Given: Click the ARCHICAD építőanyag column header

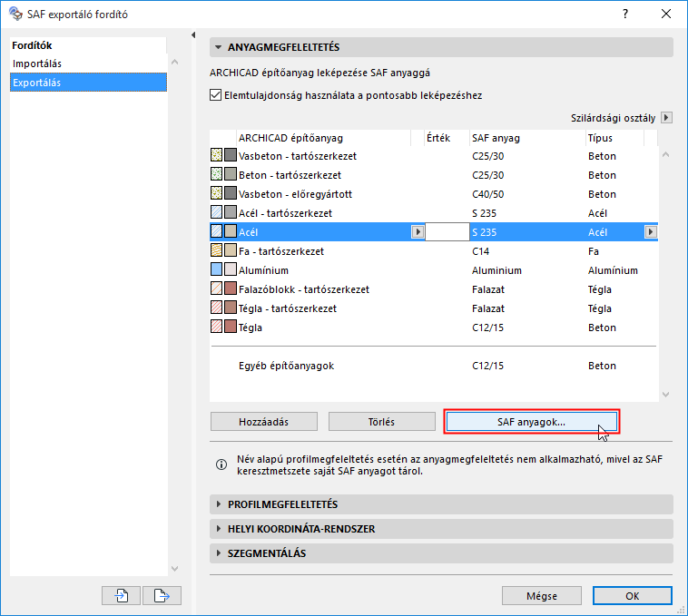Looking at the screenshot, I should pos(323,138).
